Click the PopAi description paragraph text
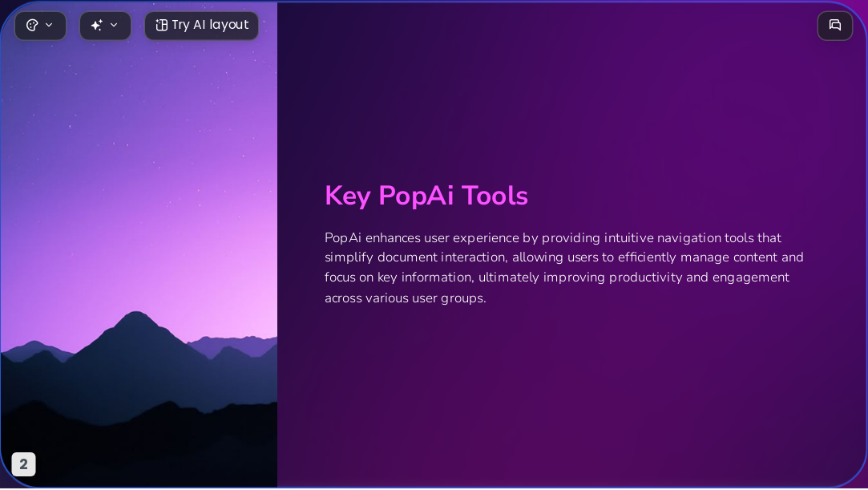 click(563, 267)
